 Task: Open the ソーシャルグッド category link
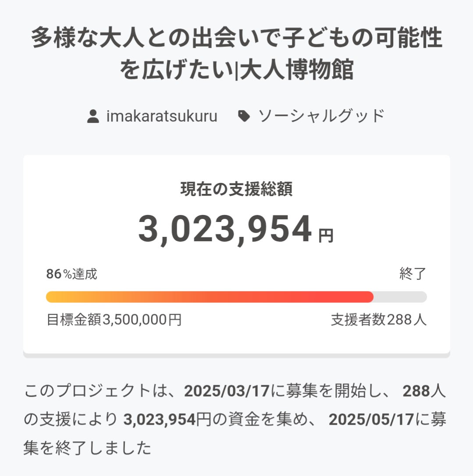coord(321,116)
